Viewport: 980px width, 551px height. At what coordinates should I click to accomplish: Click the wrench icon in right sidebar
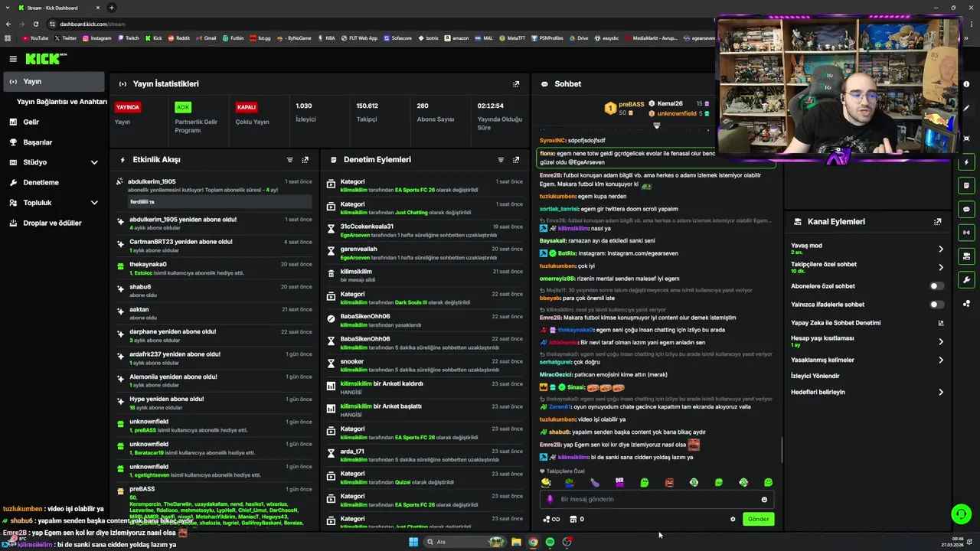[x=967, y=280]
